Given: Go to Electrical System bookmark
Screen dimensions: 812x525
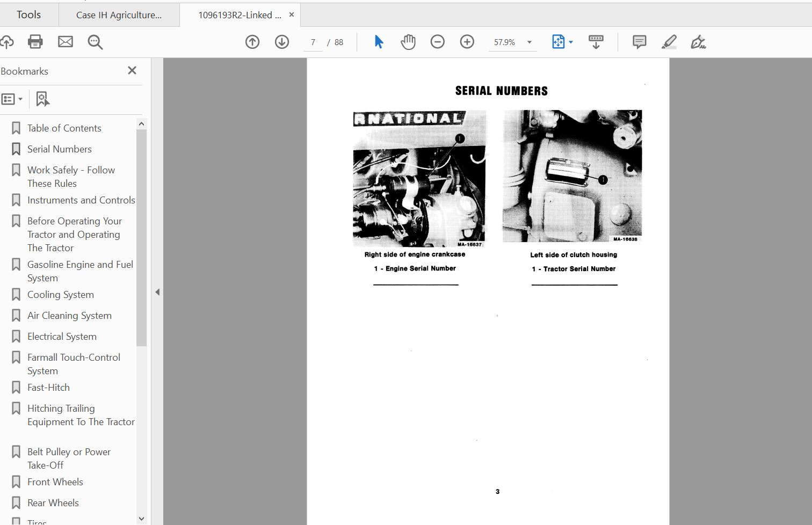Looking at the screenshot, I should (x=62, y=337).
